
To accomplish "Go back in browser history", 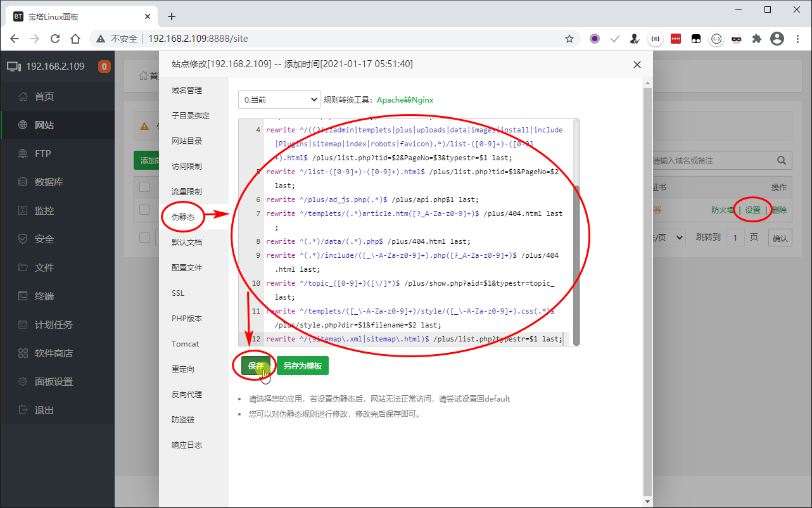I will click(x=15, y=39).
